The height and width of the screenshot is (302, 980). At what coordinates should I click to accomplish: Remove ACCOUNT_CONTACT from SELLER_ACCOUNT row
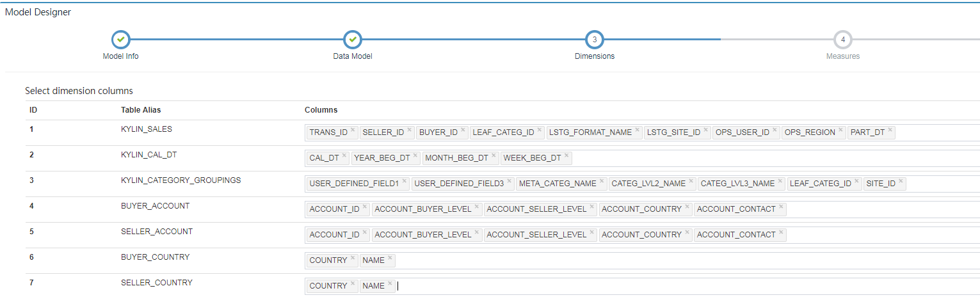781,232
